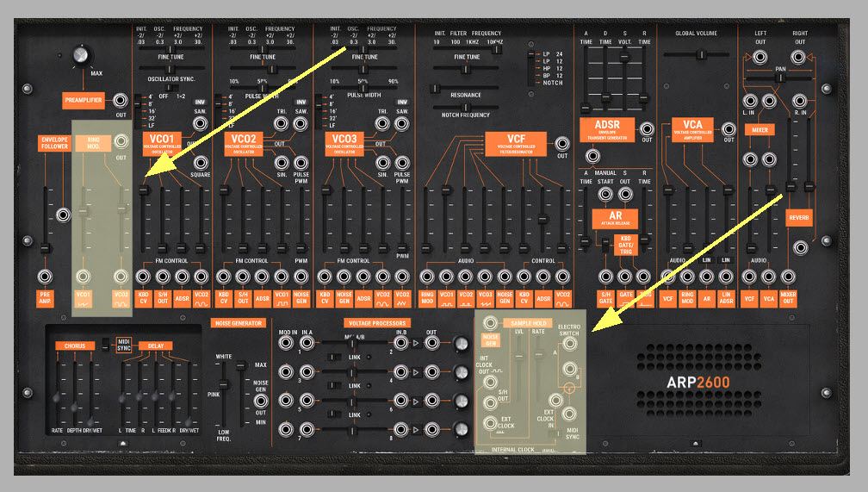
Task: Click the Voltage Processors MOD IN jack
Action: (x=286, y=344)
